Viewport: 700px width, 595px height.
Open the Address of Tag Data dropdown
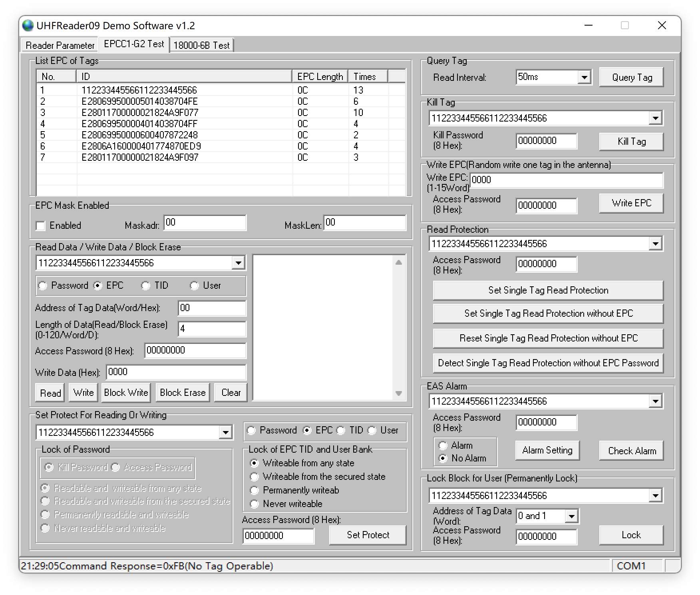pyautogui.click(x=572, y=516)
